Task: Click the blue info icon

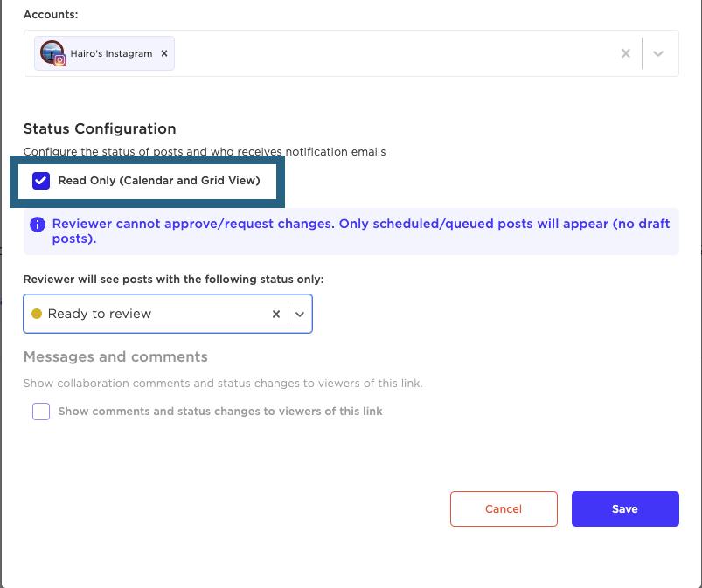Action: coord(38,225)
